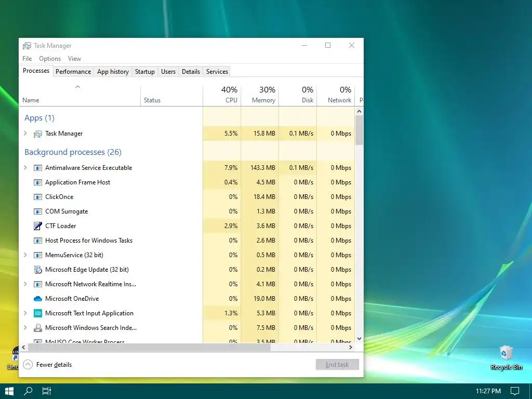The image size is (532, 399).
Task: Open the View menu
Action: tap(74, 59)
